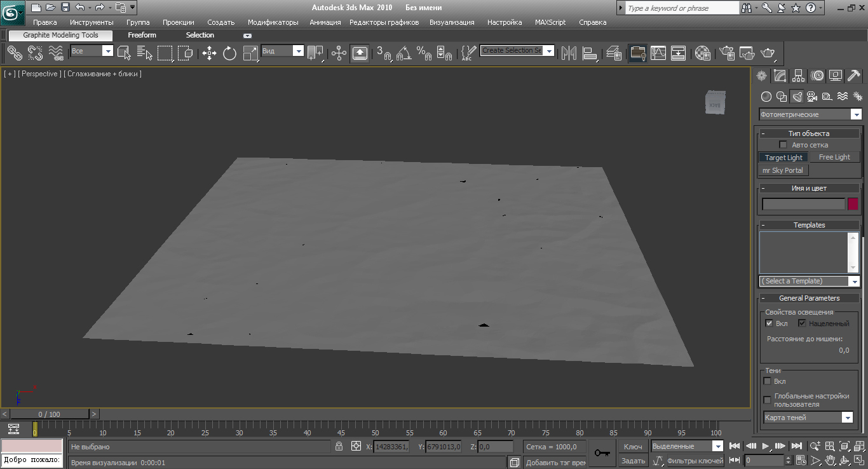Open the Utilities hammer panel

pyautogui.click(x=855, y=76)
